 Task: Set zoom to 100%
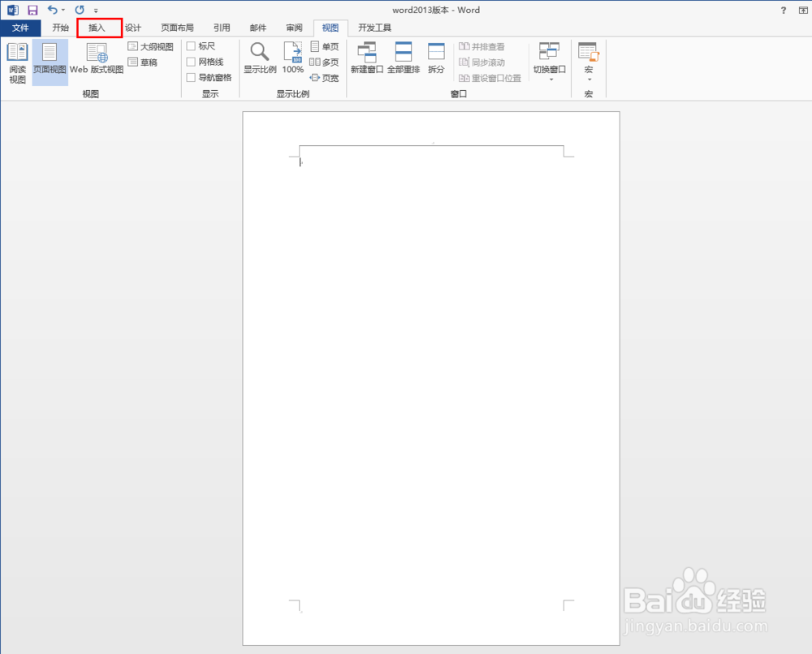[292, 58]
